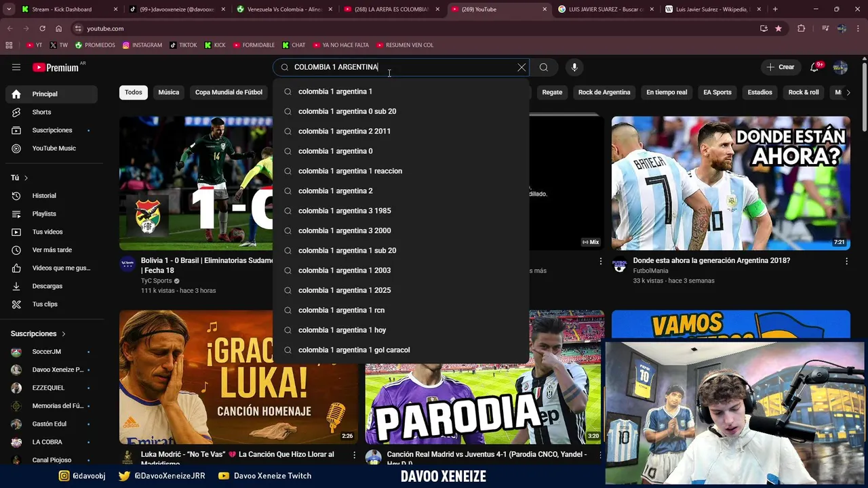
Task: Open the browser extensions puzzle icon
Action: (x=802, y=28)
